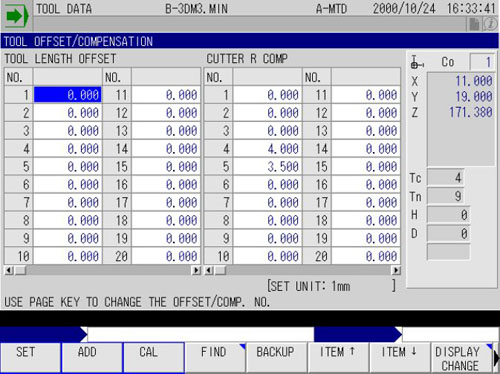The image size is (500, 374).
Task: Select tool length offset No. 1 cell
Action: pos(68,95)
